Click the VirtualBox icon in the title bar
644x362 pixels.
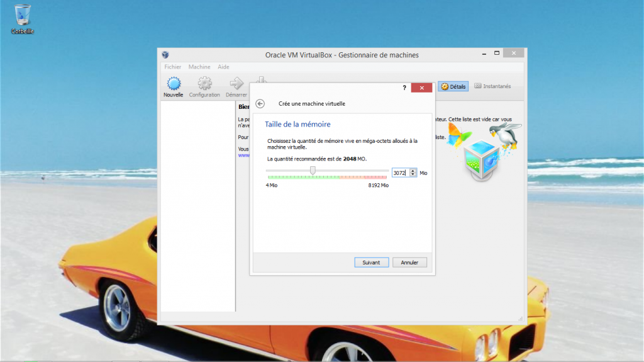[x=165, y=55]
